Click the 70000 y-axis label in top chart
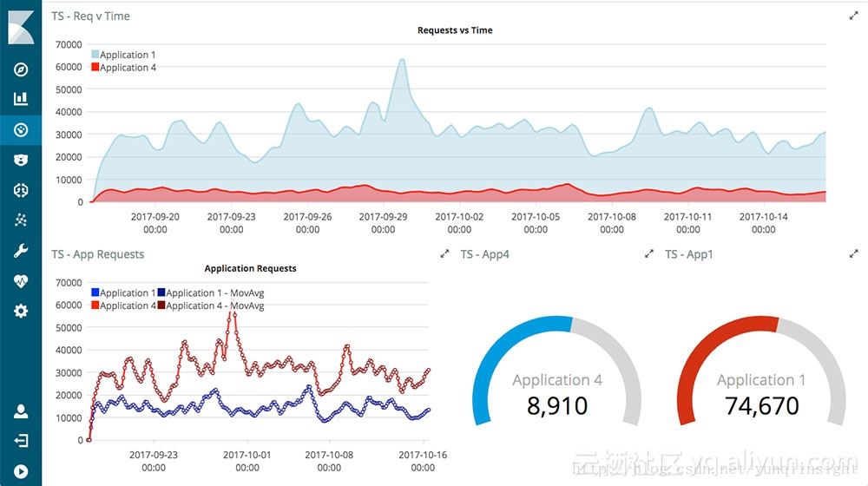The image size is (868, 486). point(69,44)
